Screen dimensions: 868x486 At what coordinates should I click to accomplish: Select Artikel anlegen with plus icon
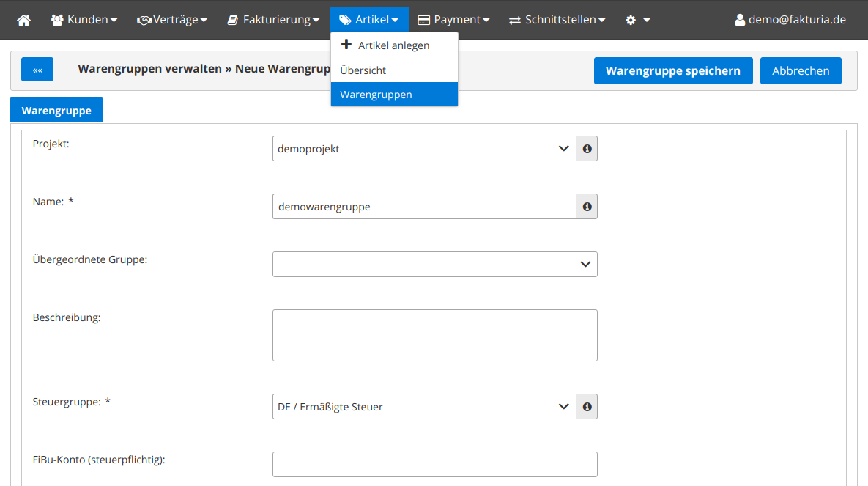(385, 45)
